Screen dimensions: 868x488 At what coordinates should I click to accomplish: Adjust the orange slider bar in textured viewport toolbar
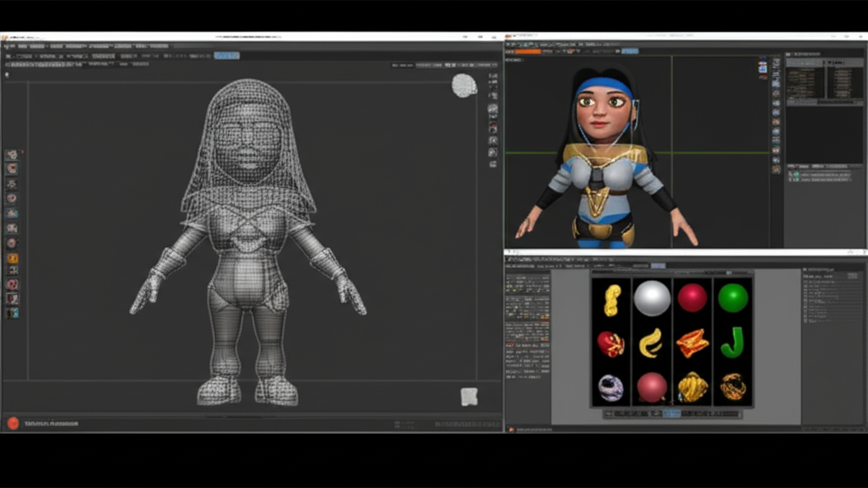click(528, 52)
